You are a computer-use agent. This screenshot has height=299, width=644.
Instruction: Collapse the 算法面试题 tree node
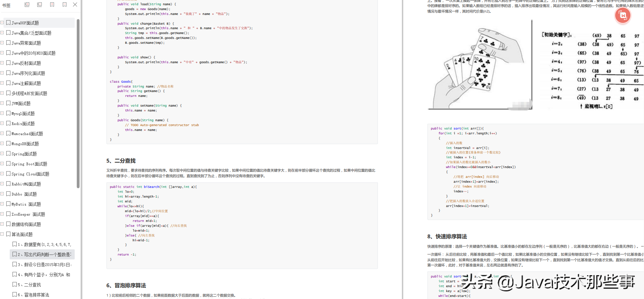[x=2, y=234]
